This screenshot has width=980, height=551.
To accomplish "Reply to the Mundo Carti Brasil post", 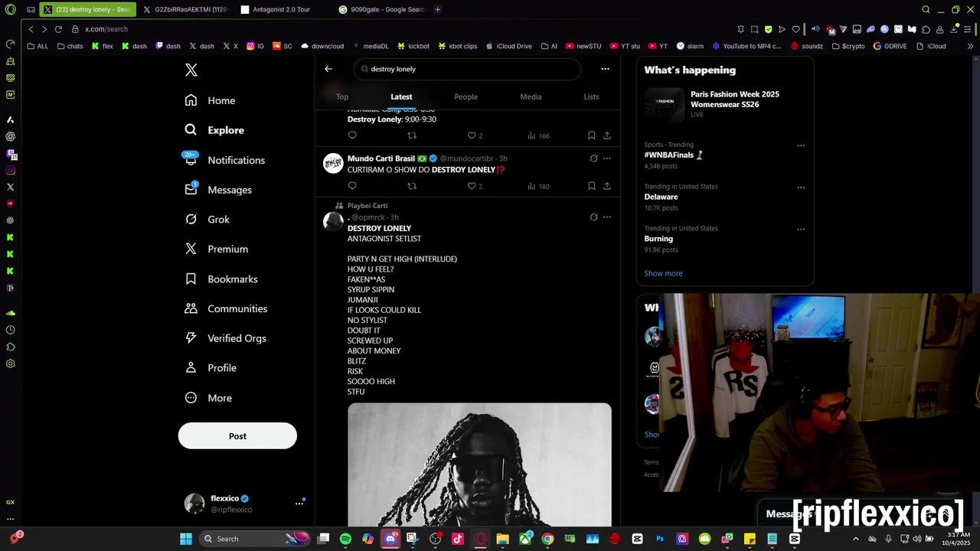I will [352, 186].
